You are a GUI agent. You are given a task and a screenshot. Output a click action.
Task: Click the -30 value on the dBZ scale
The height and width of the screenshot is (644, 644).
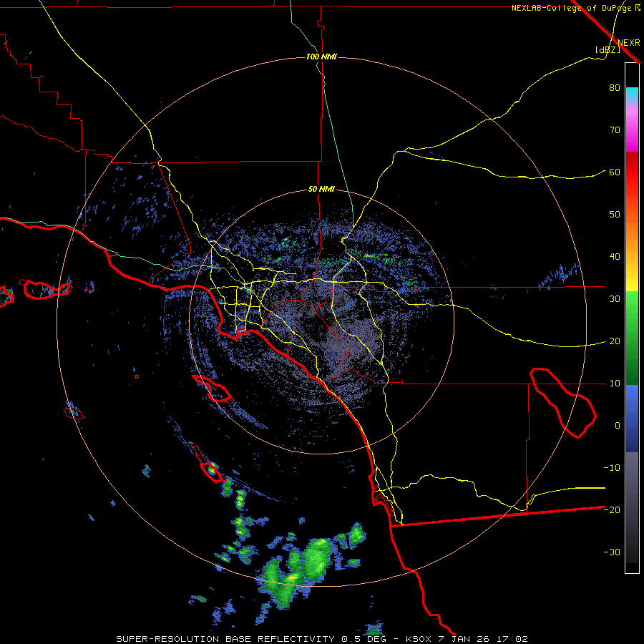[x=612, y=552]
